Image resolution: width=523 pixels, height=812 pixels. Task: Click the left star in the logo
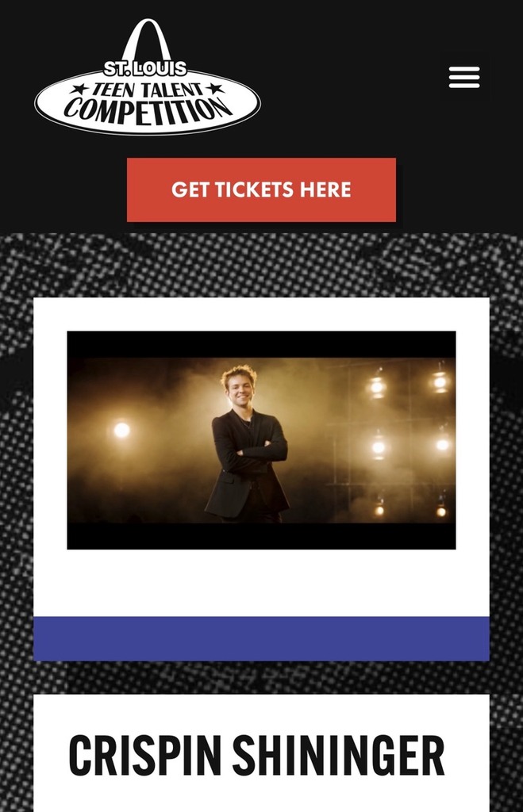[x=79, y=90]
